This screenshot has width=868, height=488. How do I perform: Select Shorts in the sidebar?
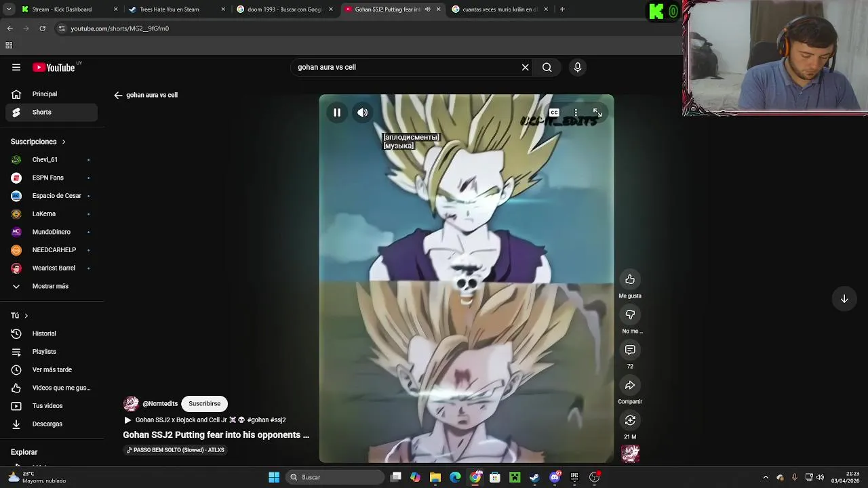click(x=52, y=113)
